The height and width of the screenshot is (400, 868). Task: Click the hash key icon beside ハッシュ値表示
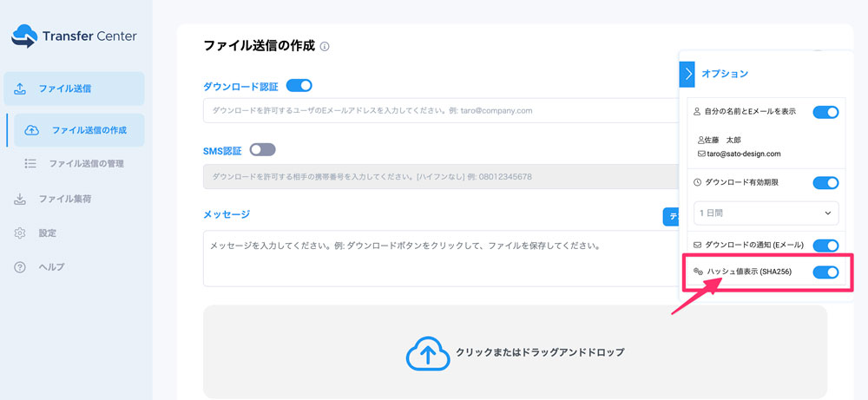click(x=698, y=272)
